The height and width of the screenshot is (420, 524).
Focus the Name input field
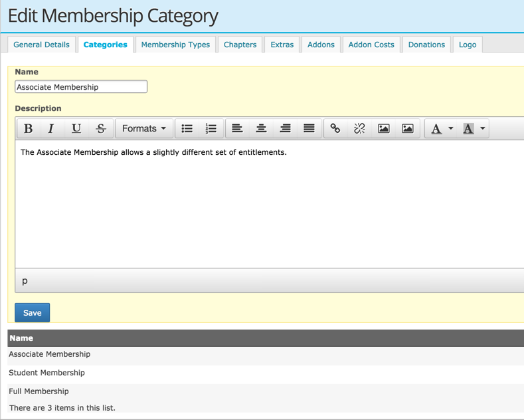(x=81, y=86)
